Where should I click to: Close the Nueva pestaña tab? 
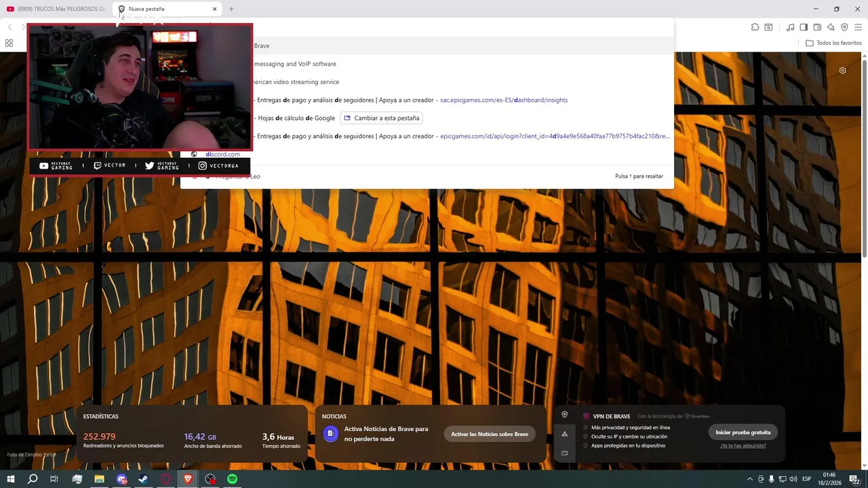(x=214, y=9)
